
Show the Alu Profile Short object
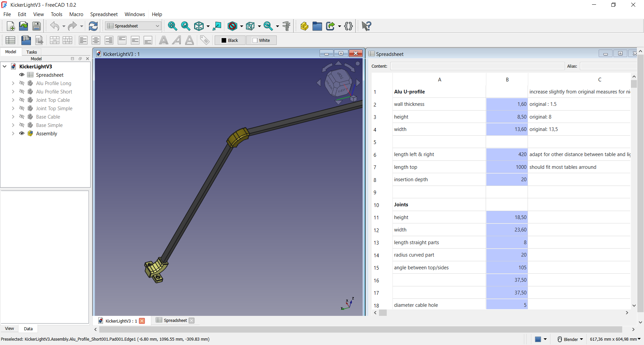coord(22,91)
